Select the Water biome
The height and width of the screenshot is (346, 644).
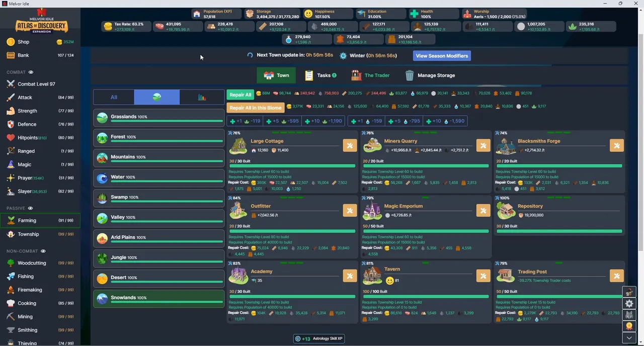point(159,179)
